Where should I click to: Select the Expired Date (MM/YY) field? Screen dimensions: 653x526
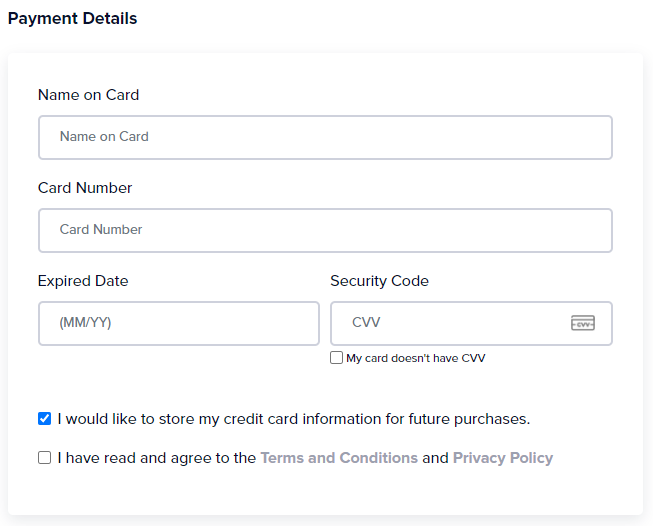(x=179, y=324)
